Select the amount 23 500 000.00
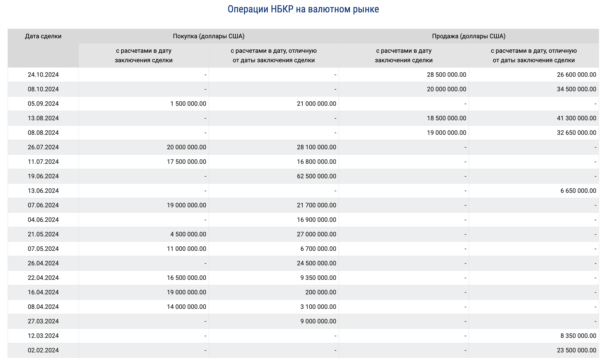This screenshot has width=608, height=364. click(x=576, y=350)
